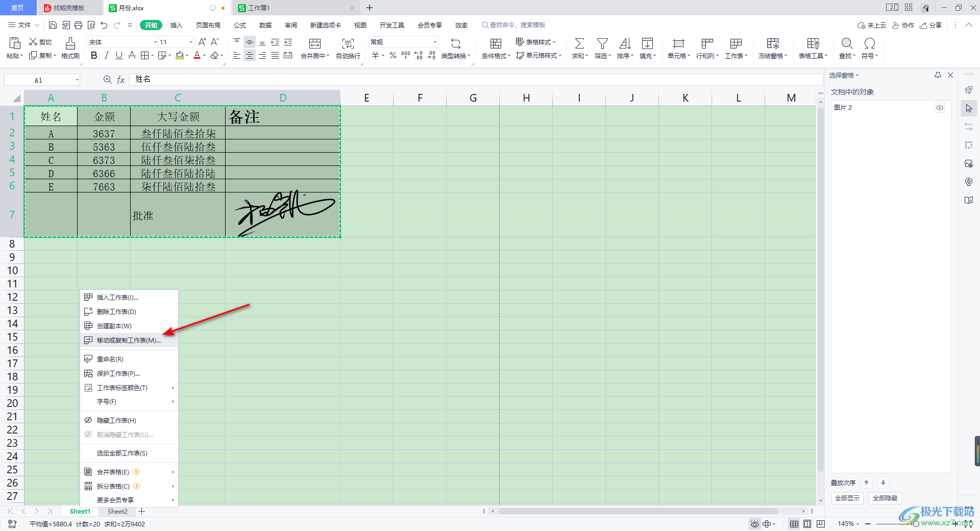Click the 全部显示 (Show All) button
This screenshot has height=531, width=980.
pyautogui.click(x=847, y=498)
